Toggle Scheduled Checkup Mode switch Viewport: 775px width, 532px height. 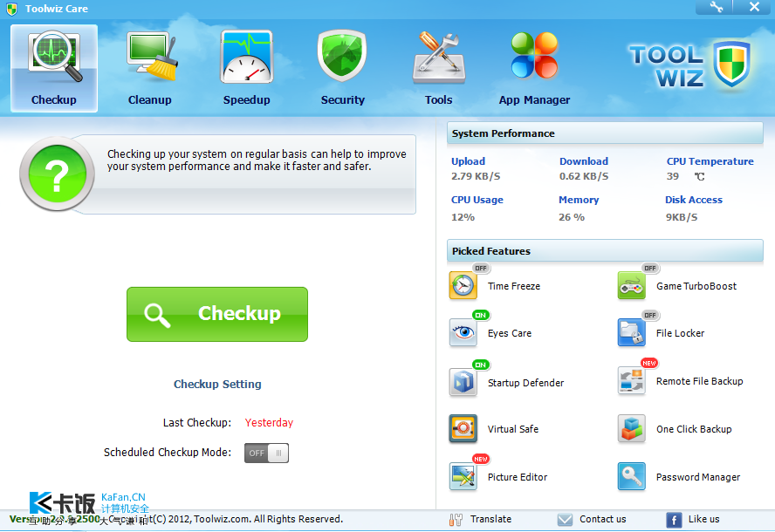pos(266,453)
